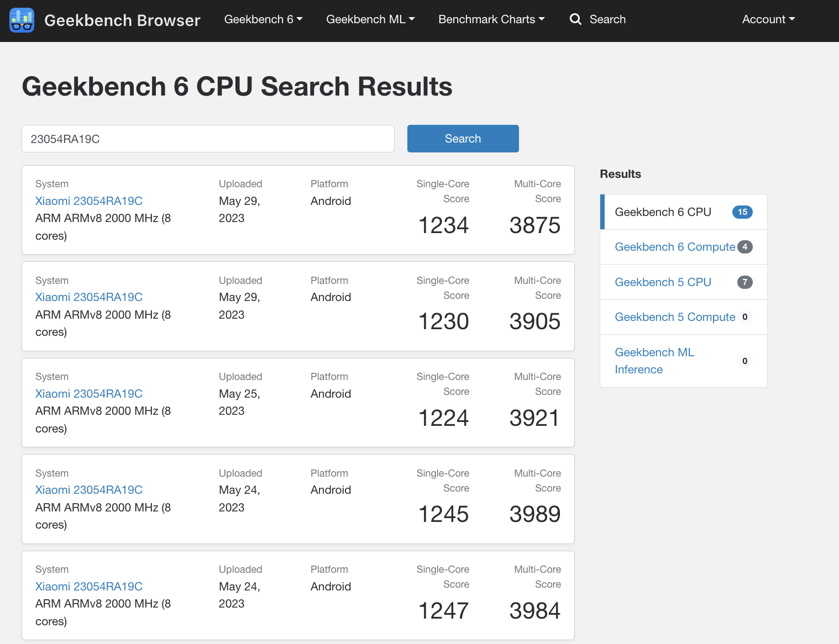Viewport: 839px width, 644px height.
Task: Open Xiaomi 23054RA19C result scoring 1224
Action: (x=89, y=394)
